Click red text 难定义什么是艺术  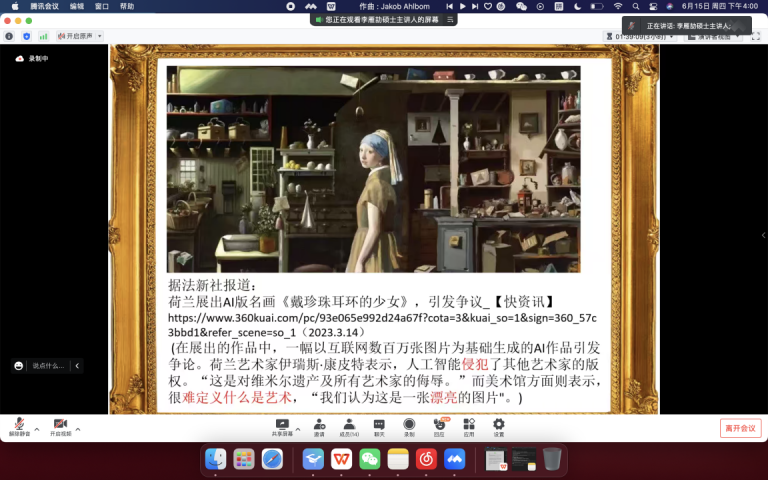237,397
